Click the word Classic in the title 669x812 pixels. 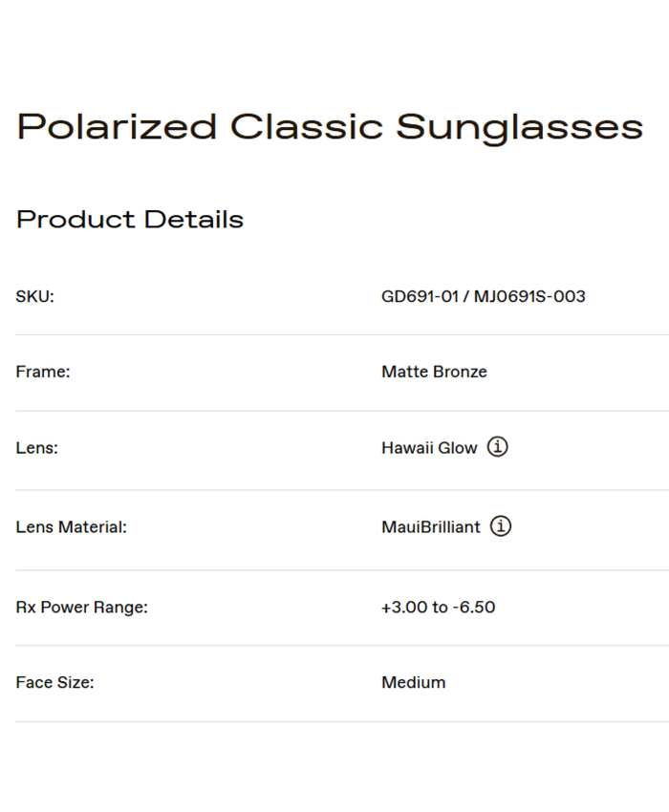307,127
